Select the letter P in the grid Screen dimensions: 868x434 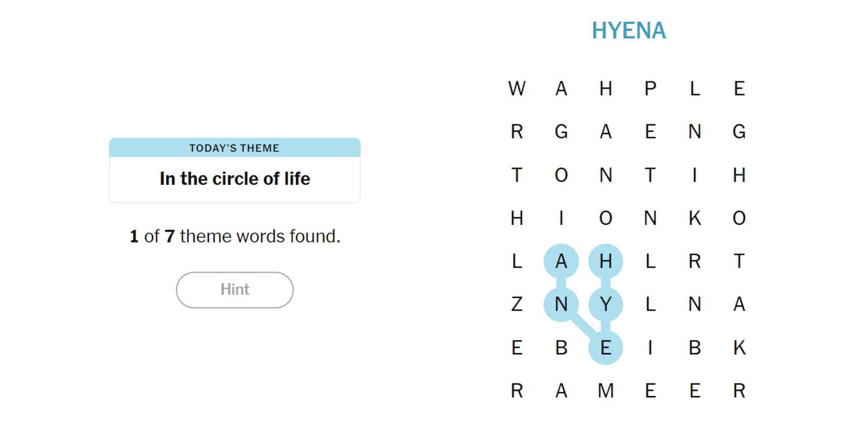[x=650, y=88]
